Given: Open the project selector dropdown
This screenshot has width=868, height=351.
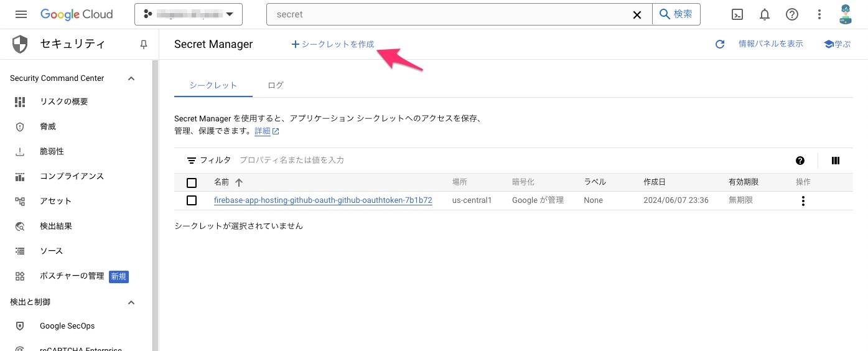Looking at the screenshot, I should point(189,14).
